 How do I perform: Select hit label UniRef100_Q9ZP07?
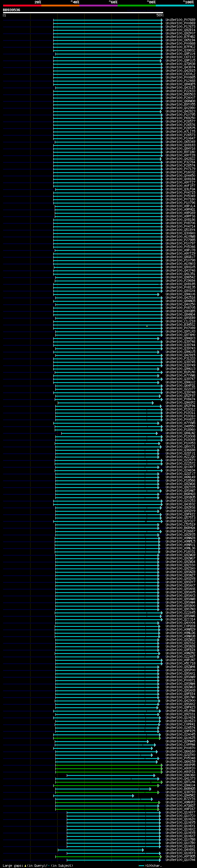[x=180, y=33]
